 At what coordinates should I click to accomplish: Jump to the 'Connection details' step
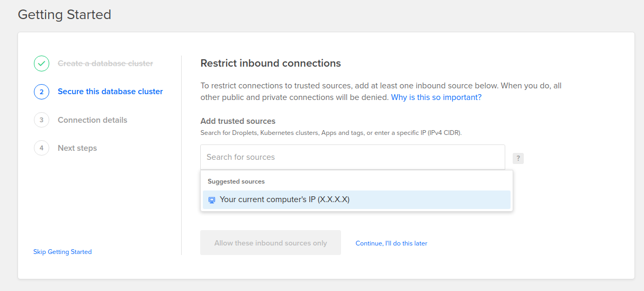point(92,120)
